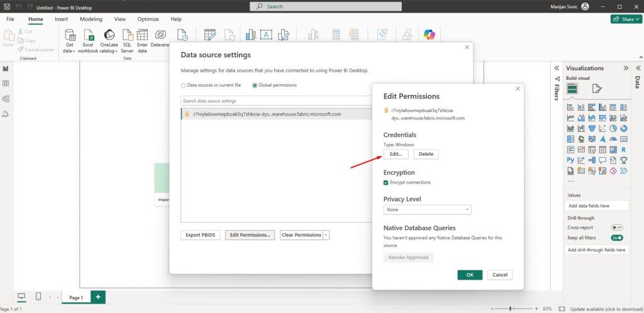Select Format visual paintbrush icon
Screen dimensions: 644x313
(x=597, y=88)
